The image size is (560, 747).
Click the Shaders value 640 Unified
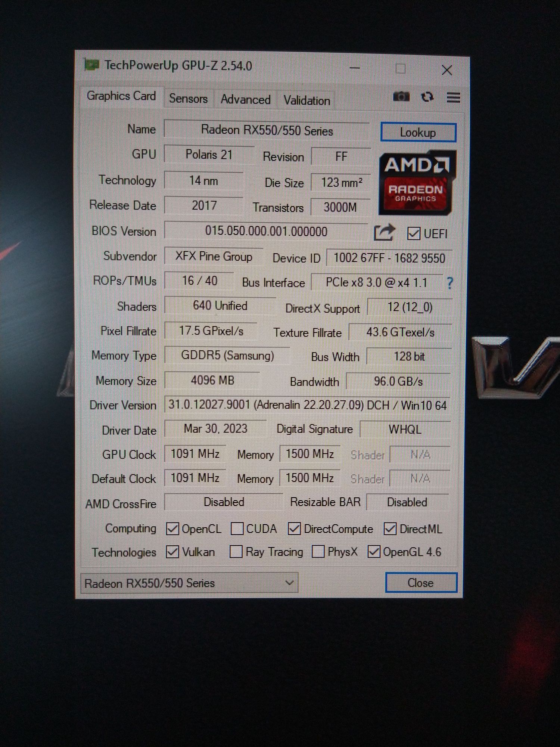point(220,306)
